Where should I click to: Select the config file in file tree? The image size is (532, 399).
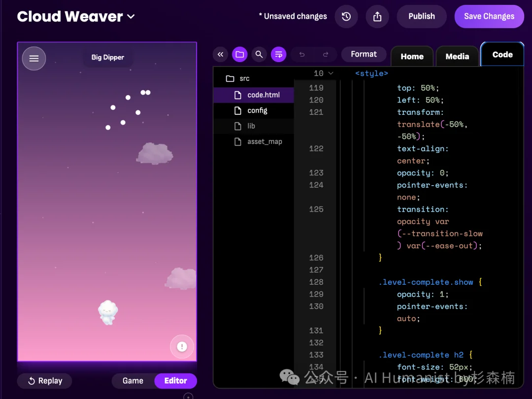tap(257, 110)
